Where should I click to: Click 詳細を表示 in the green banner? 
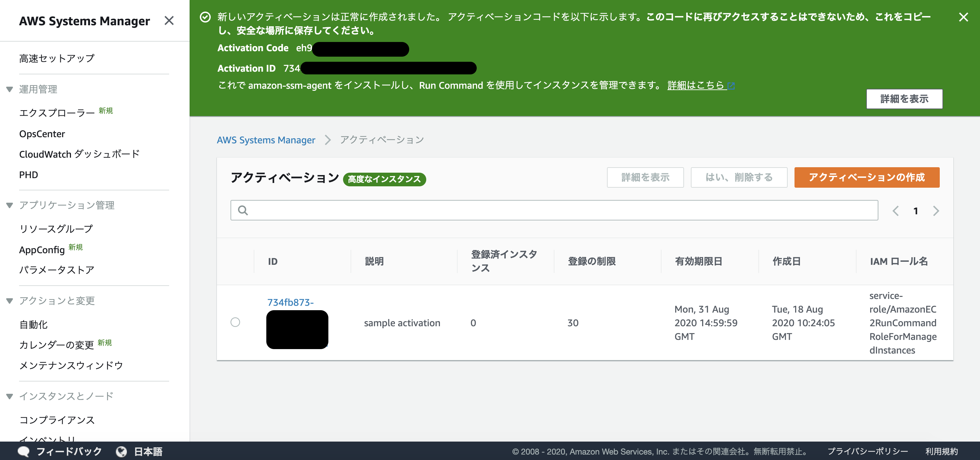click(x=904, y=99)
